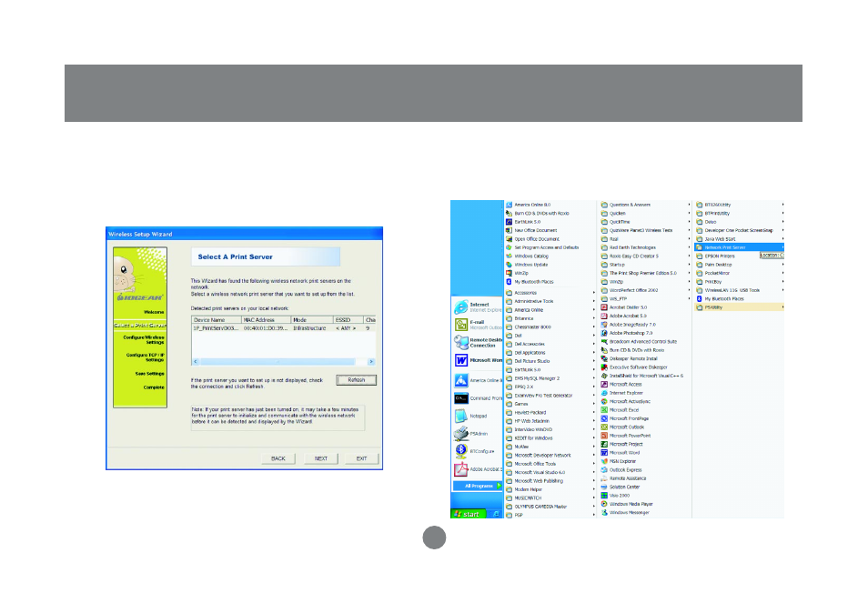The height and width of the screenshot is (603, 868).
Task: Click the print server list scrollbar right arrow
Action: [371, 361]
